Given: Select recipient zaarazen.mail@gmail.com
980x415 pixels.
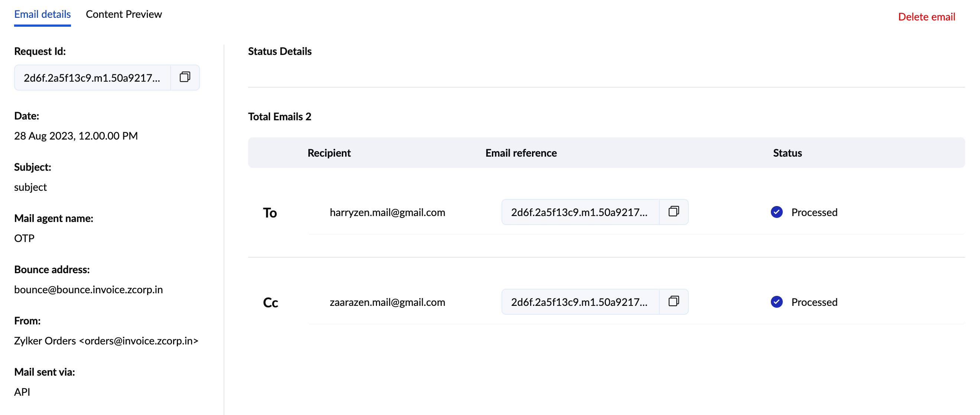Looking at the screenshot, I should [387, 302].
